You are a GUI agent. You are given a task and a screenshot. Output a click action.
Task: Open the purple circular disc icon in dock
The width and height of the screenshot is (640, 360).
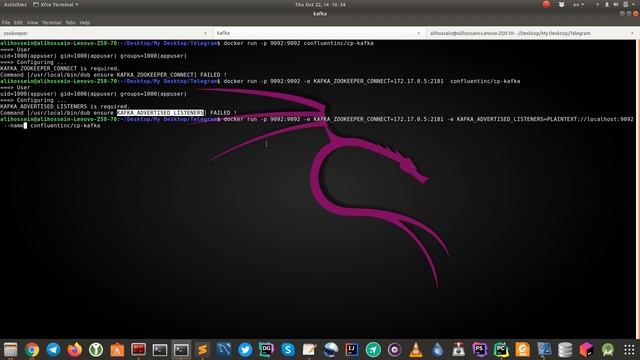tap(394, 350)
